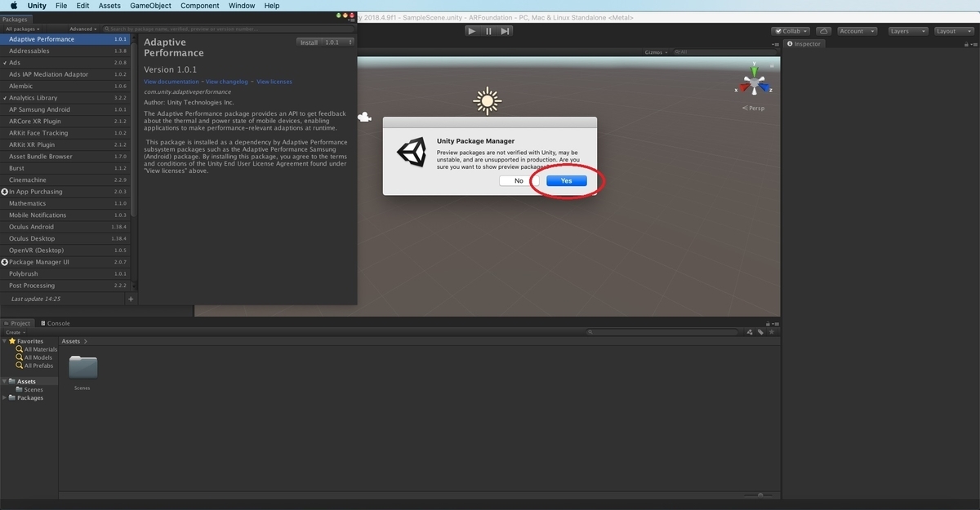Click the Step frame button
This screenshot has height=510, width=980.
point(506,31)
